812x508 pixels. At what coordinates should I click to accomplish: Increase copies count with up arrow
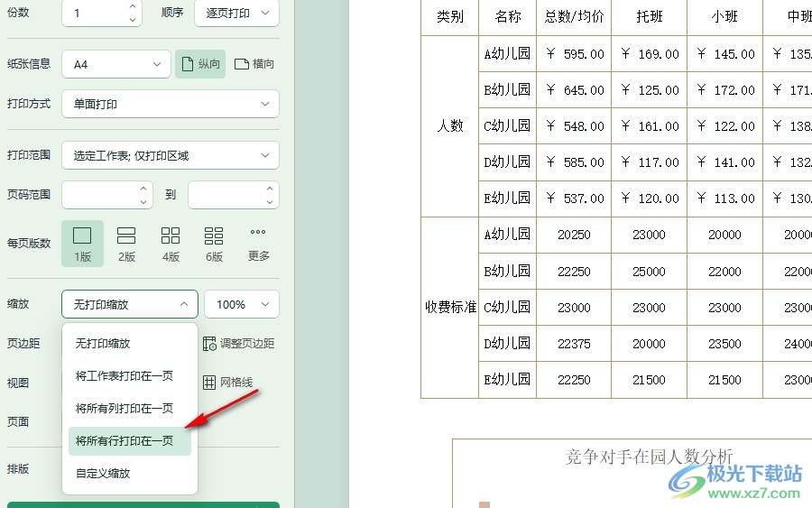(x=133, y=6)
